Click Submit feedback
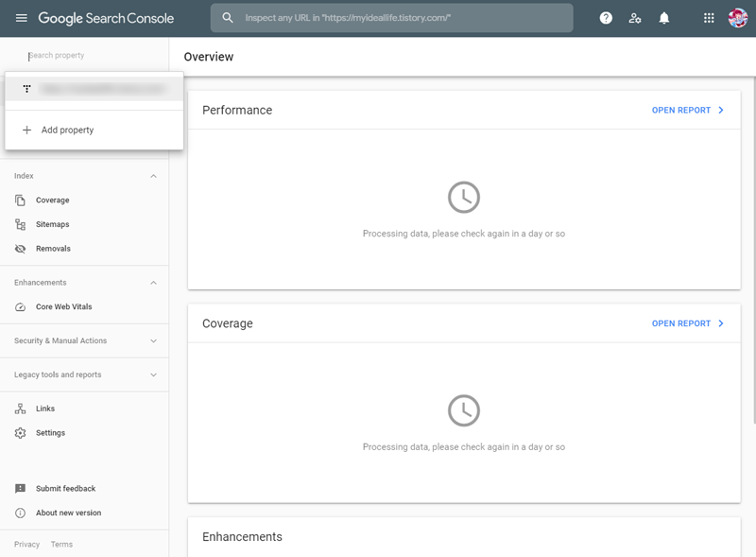Screen dimensions: 756x557 click(x=65, y=489)
